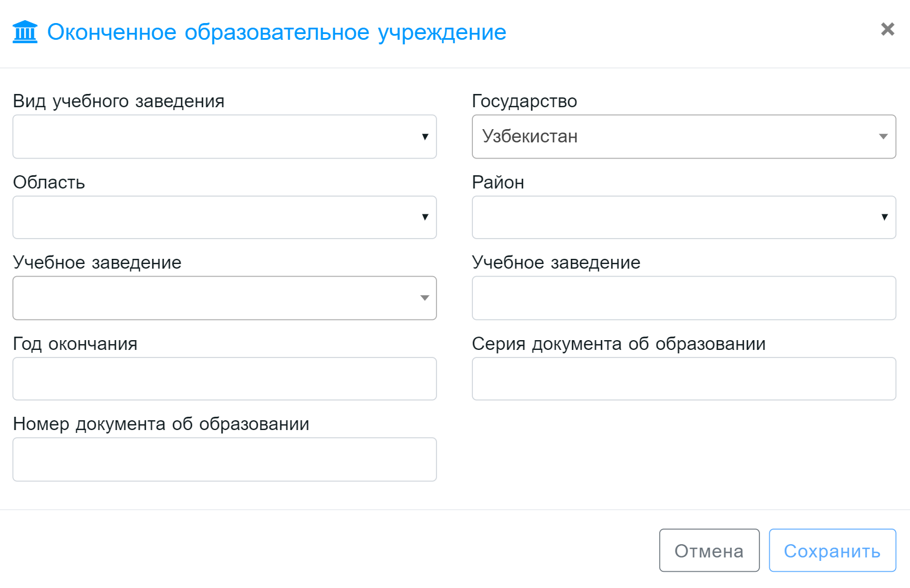Close the dialog with the X icon
Viewport: 910px width, 588px height.
click(x=888, y=29)
